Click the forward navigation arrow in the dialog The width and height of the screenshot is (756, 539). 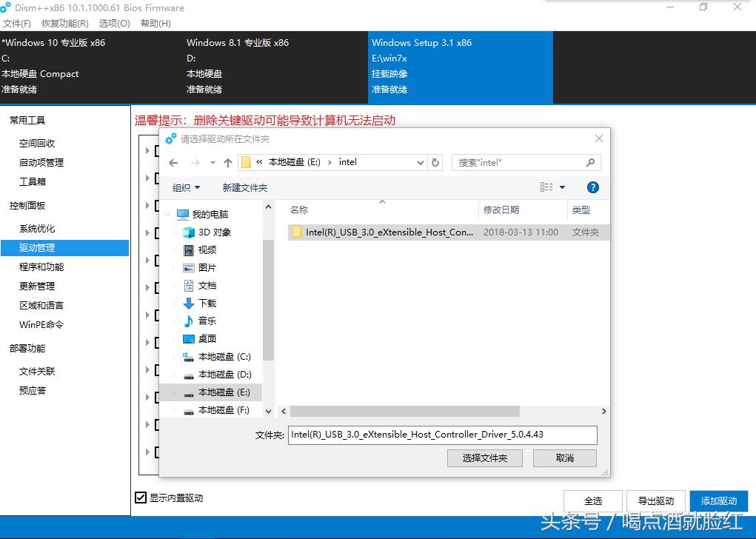click(193, 162)
